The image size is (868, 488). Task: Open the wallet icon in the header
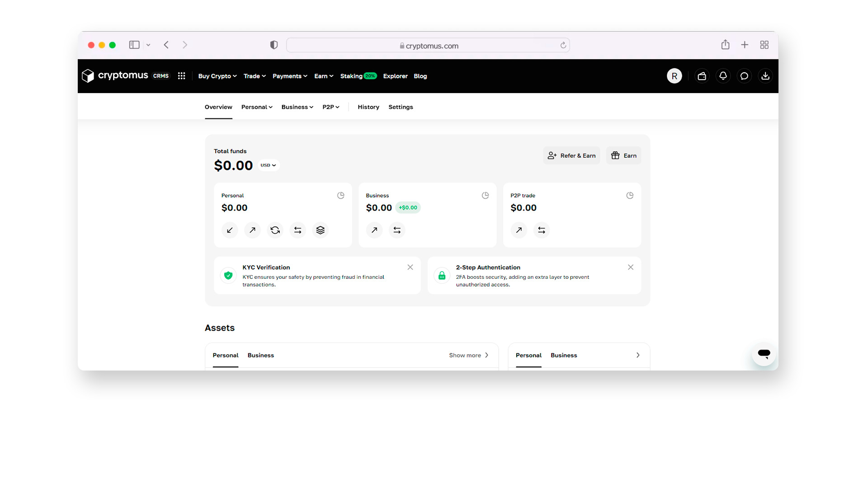[x=702, y=76]
